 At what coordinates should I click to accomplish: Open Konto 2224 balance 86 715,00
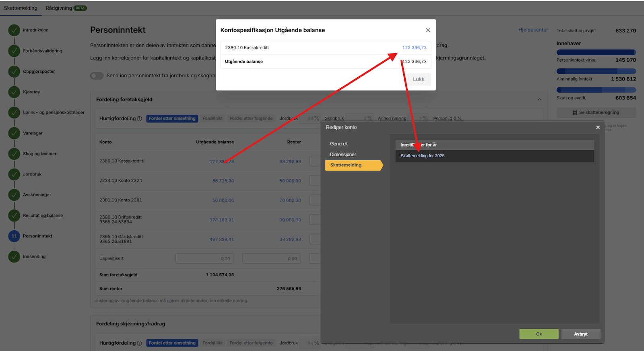223,181
